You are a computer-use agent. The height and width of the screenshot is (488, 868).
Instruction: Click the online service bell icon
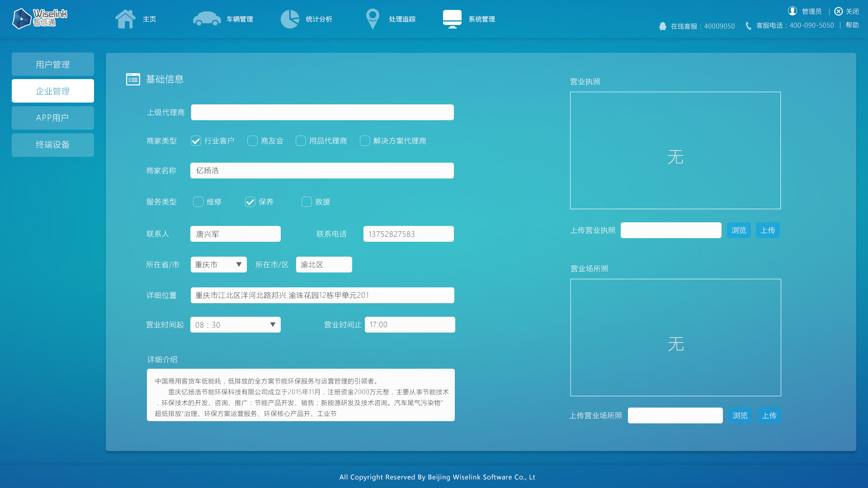(x=663, y=26)
